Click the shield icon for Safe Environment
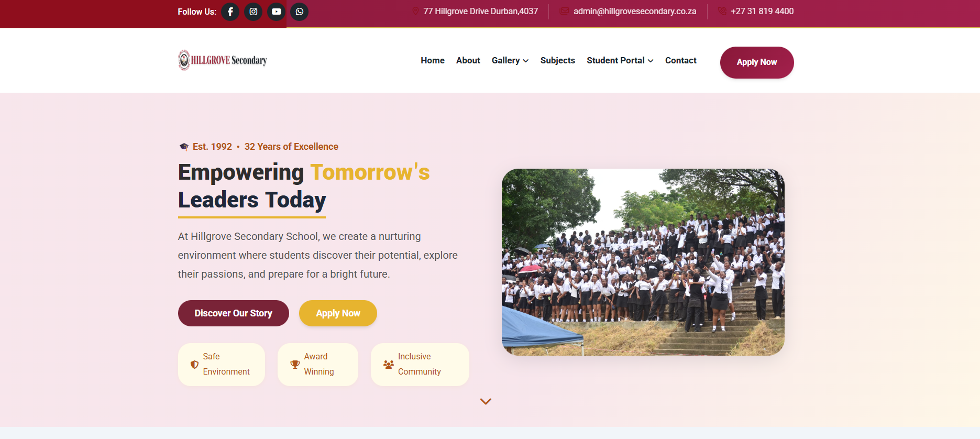 (x=194, y=364)
